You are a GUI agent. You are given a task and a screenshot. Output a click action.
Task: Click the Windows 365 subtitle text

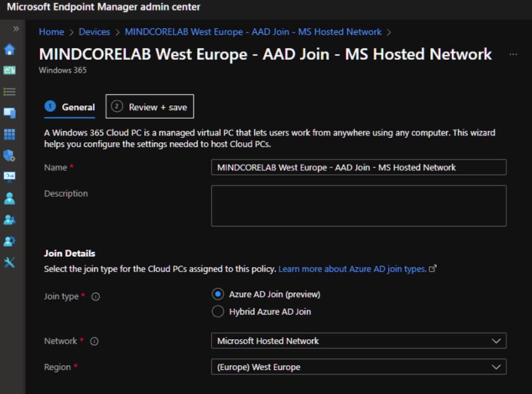pyautogui.click(x=63, y=70)
